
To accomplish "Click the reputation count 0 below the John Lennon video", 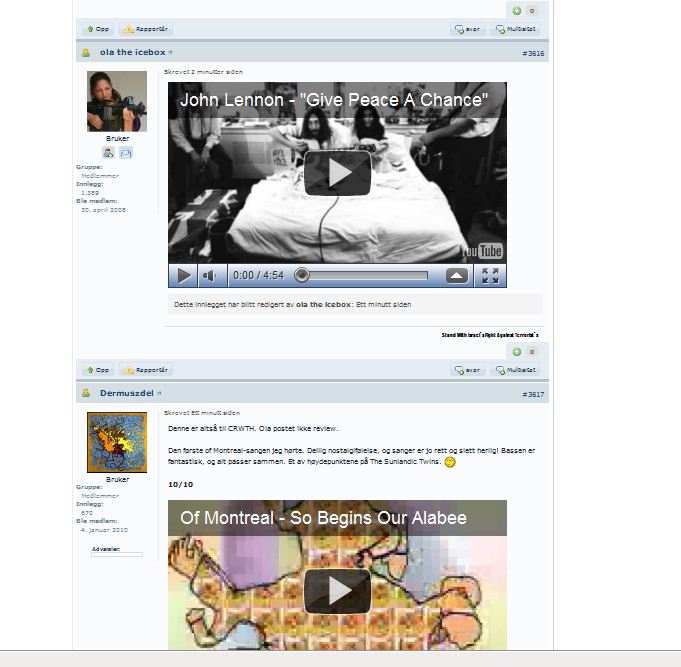I will [532, 352].
